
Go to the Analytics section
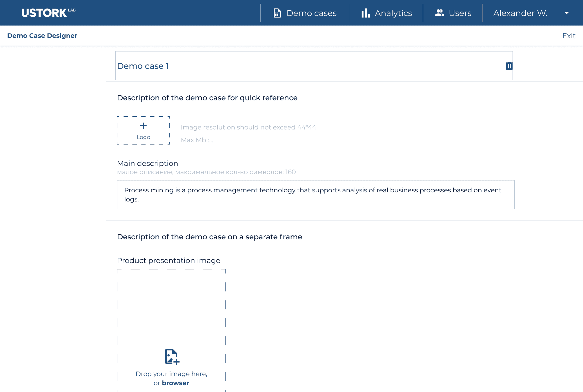393,13
